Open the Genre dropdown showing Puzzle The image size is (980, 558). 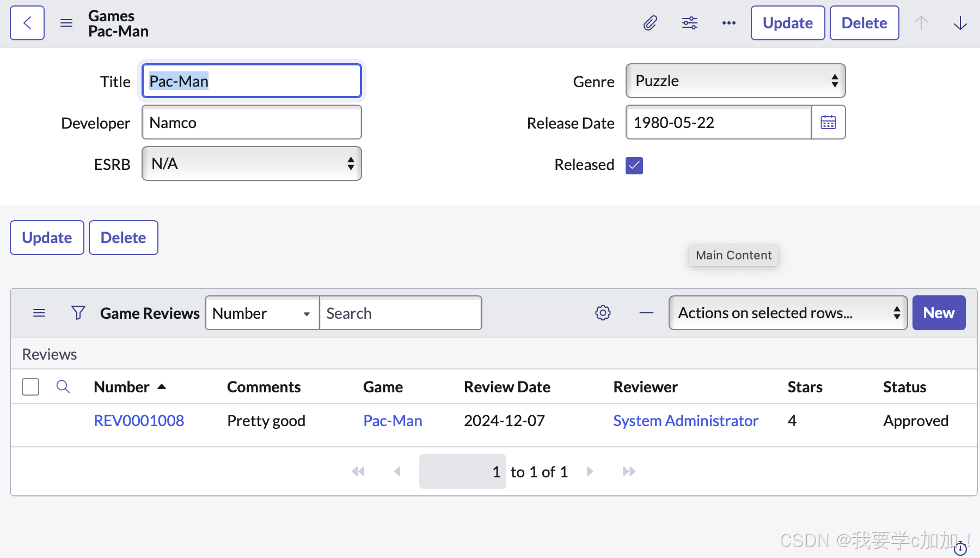pyautogui.click(x=736, y=81)
